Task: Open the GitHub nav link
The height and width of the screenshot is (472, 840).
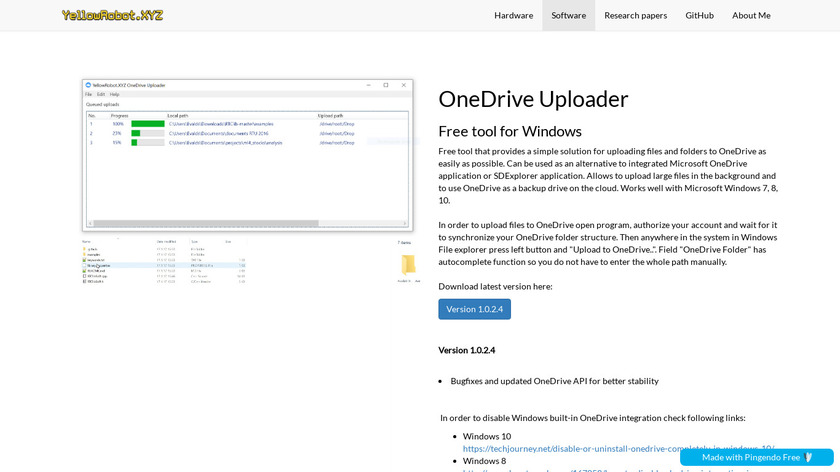Action: (x=699, y=15)
